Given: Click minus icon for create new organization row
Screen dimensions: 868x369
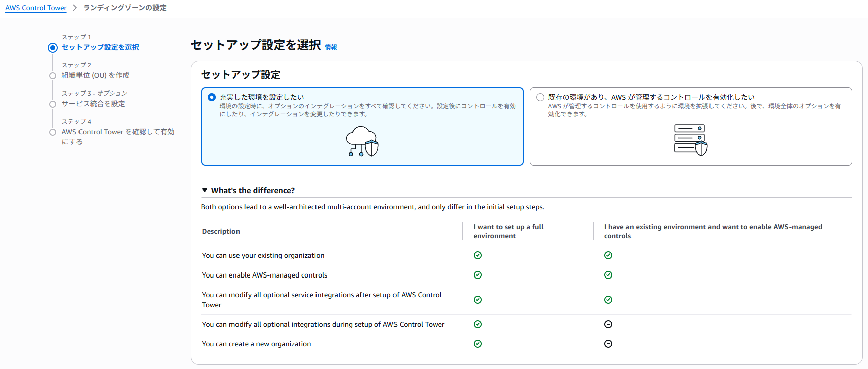Looking at the screenshot, I should coord(608,344).
